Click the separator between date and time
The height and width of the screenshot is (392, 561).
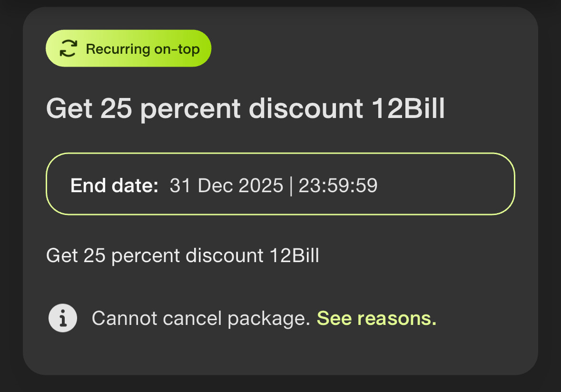291,186
